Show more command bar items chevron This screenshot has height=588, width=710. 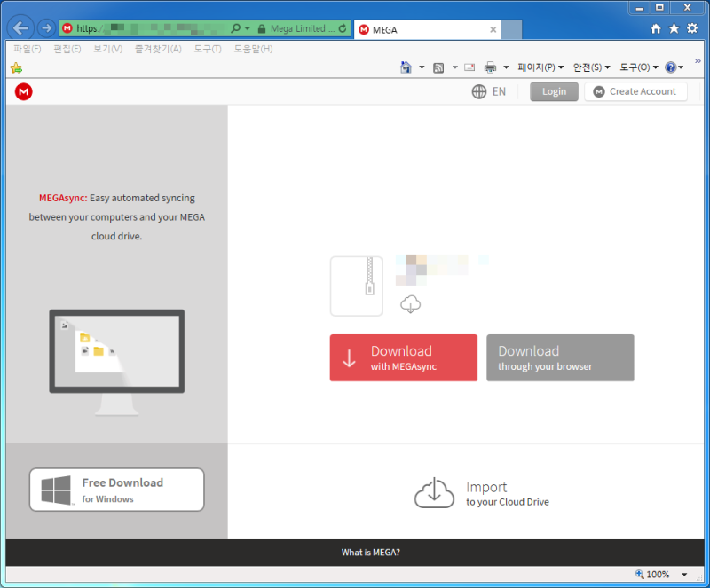[x=698, y=60]
